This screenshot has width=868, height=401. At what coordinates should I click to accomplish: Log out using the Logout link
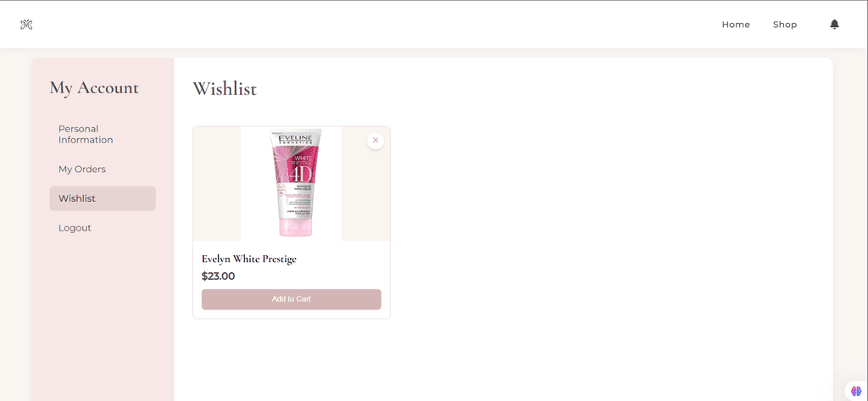75,228
